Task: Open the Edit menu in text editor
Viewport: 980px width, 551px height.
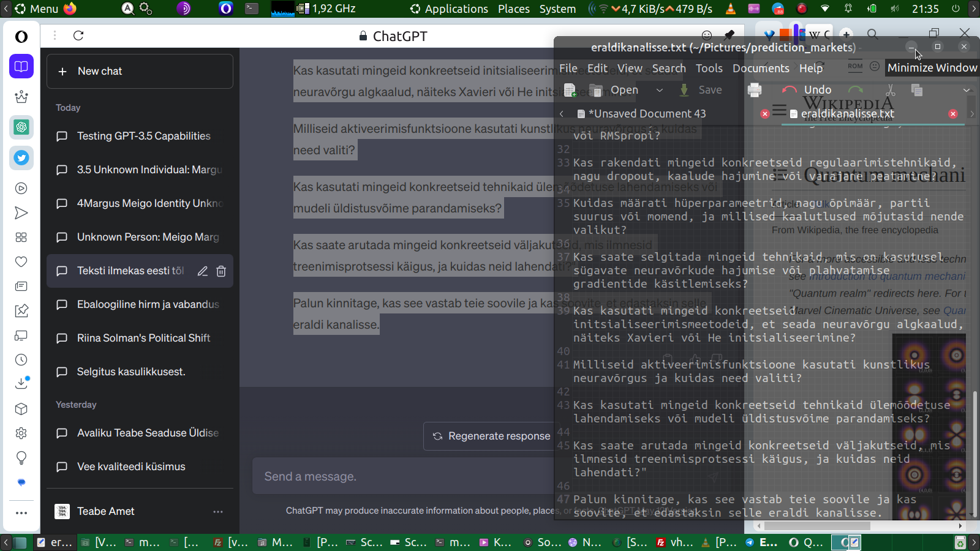Action: 597,69
